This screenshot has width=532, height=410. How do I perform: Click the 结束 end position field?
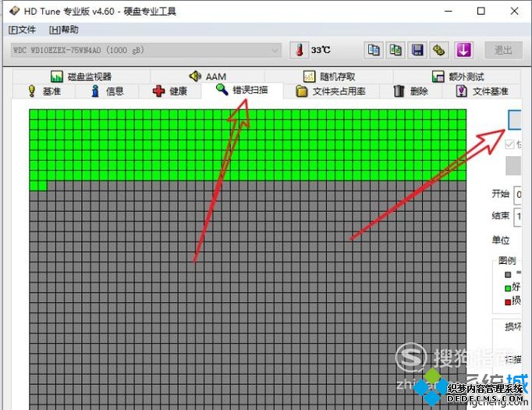tap(518, 217)
